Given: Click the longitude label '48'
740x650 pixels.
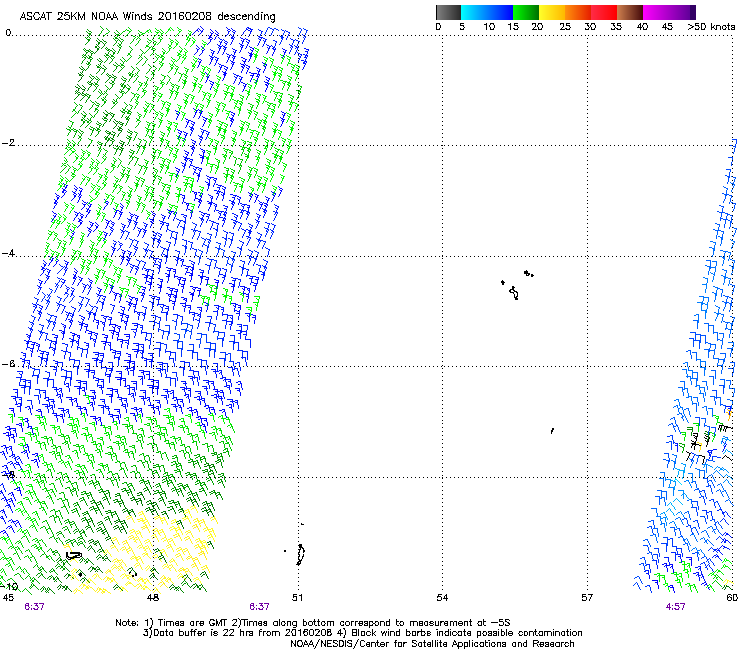Looking at the screenshot, I should [153, 598].
